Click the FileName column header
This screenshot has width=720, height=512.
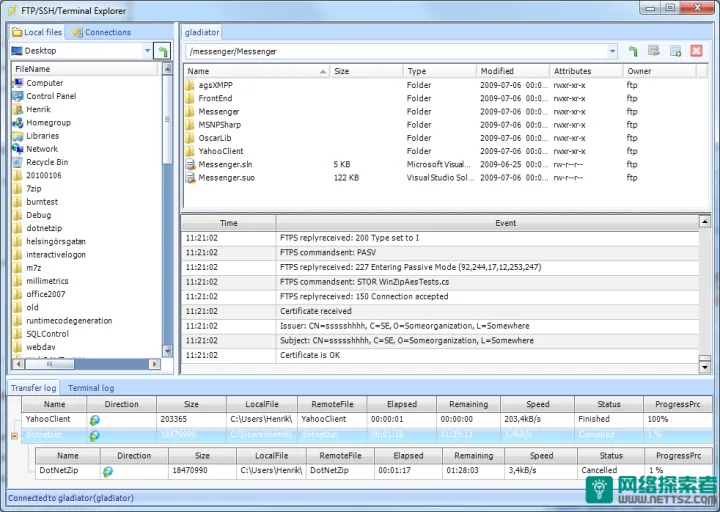pos(85,69)
